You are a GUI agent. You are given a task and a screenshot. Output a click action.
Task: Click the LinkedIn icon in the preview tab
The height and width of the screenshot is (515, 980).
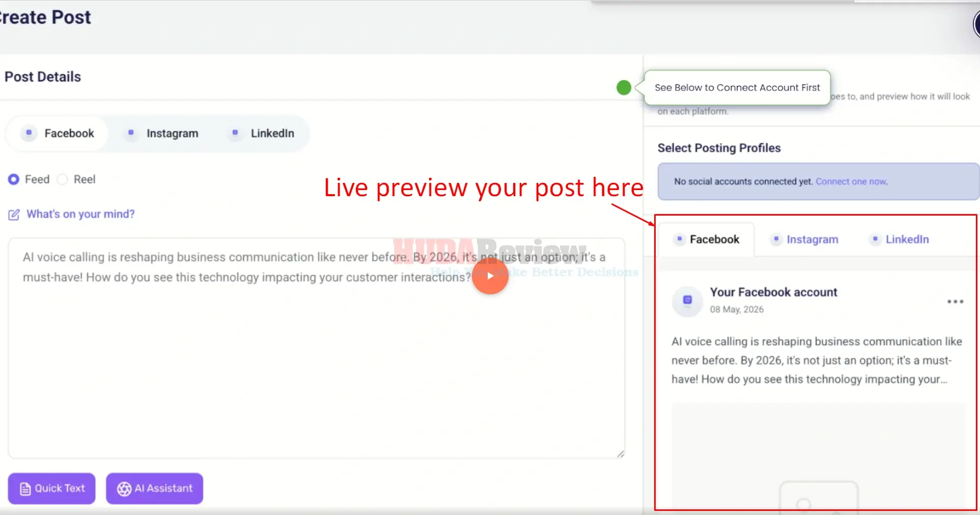[x=875, y=239]
